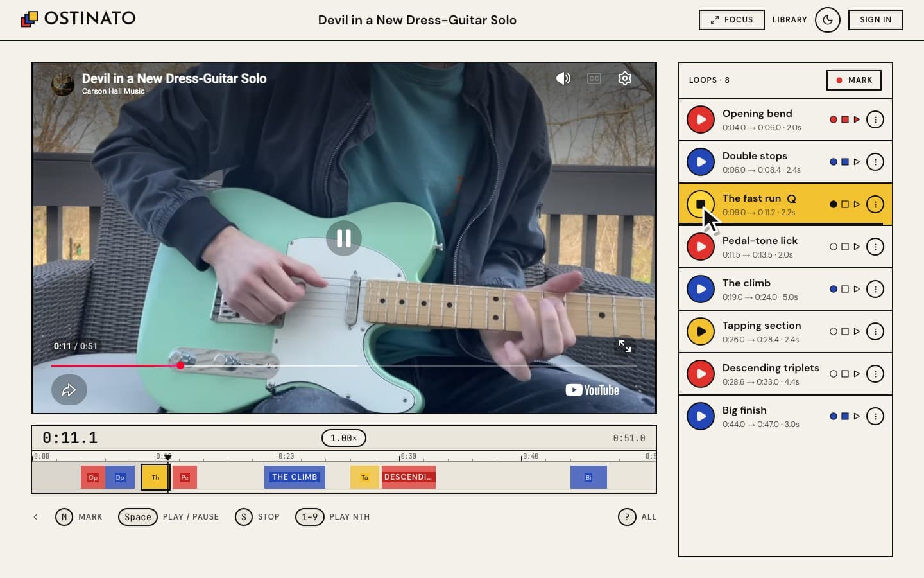Click the YouTube red progress scrubber
Viewport: 924px width, 578px height.
click(181, 365)
